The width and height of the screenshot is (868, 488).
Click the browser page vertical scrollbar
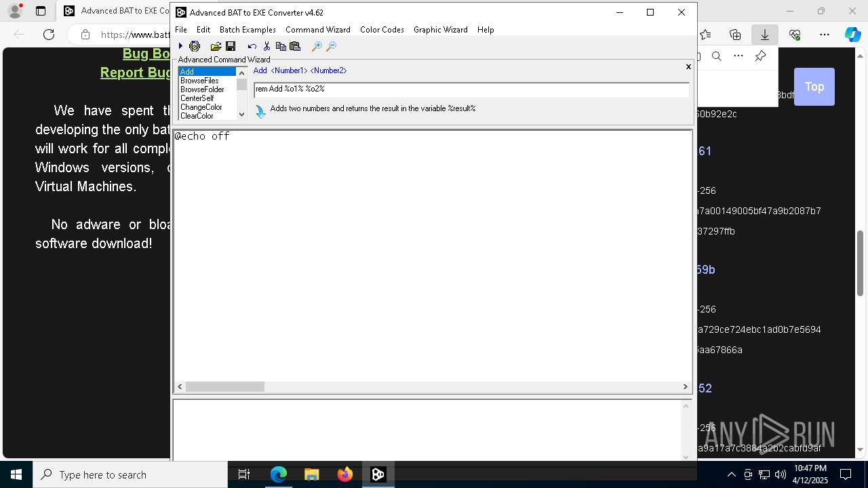(861, 263)
